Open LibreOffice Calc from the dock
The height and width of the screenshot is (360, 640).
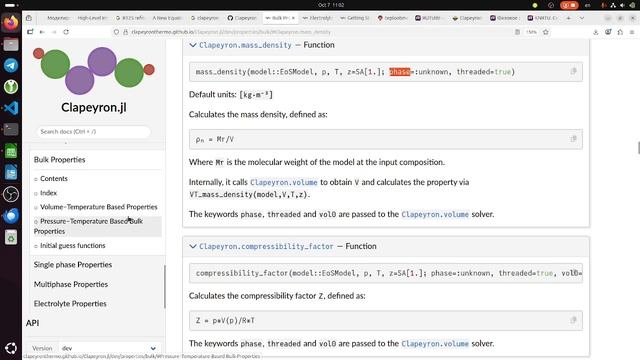11,151
